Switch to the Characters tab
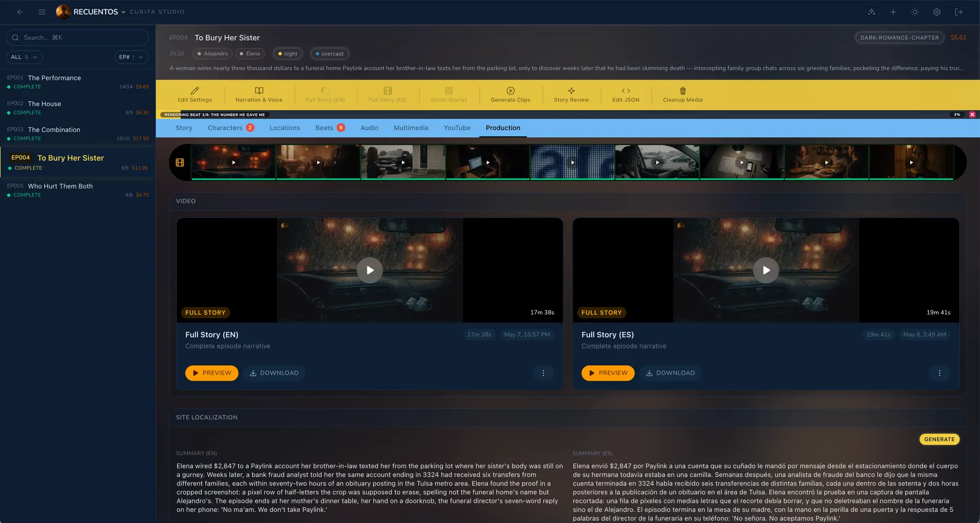This screenshot has height=523, width=980. click(x=231, y=128)
